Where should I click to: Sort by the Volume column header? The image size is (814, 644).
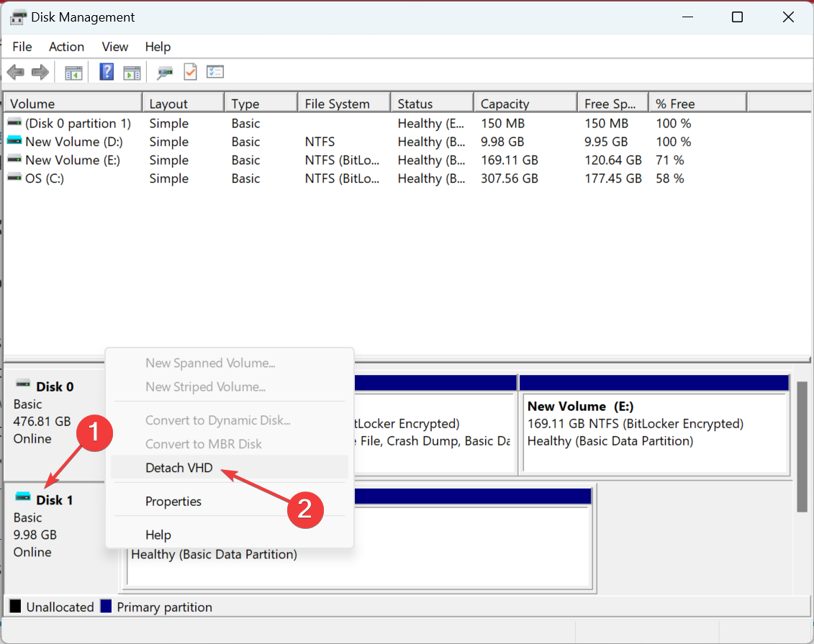pos(73,104)
